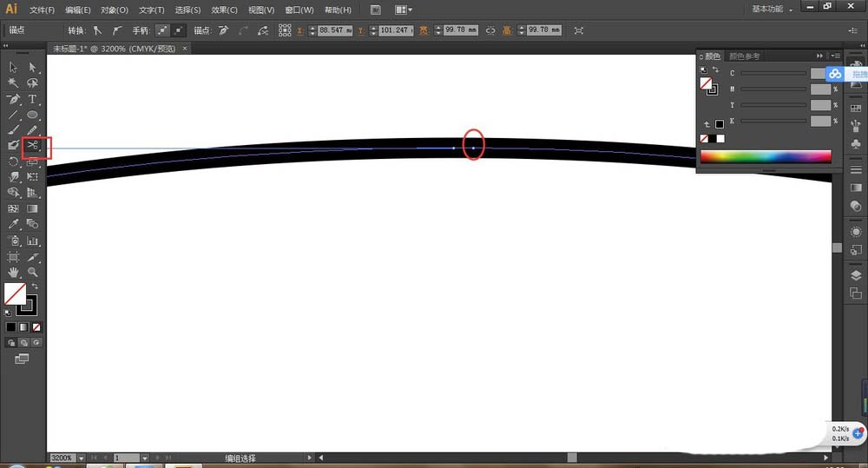Viewport: 868px width, 468px height.
Task: Select the Eyedropper tool
Action: [x=13, y=224]
